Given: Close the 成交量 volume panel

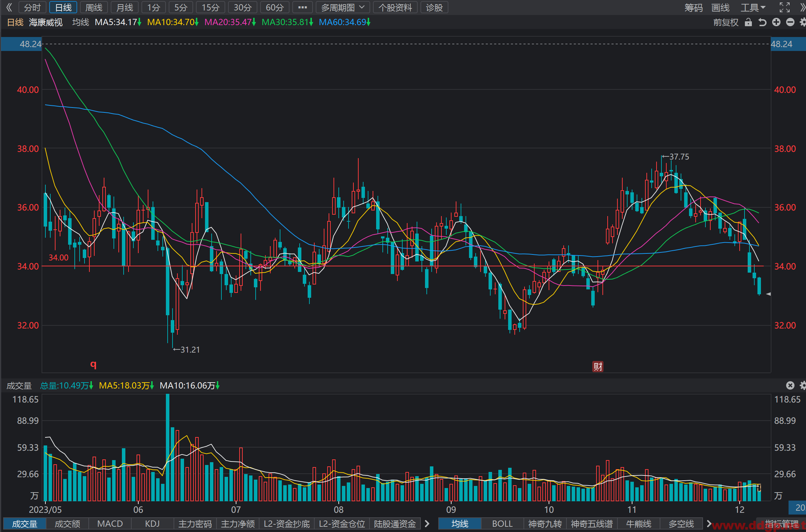Looking at the screenshot, I should [790, 385].
